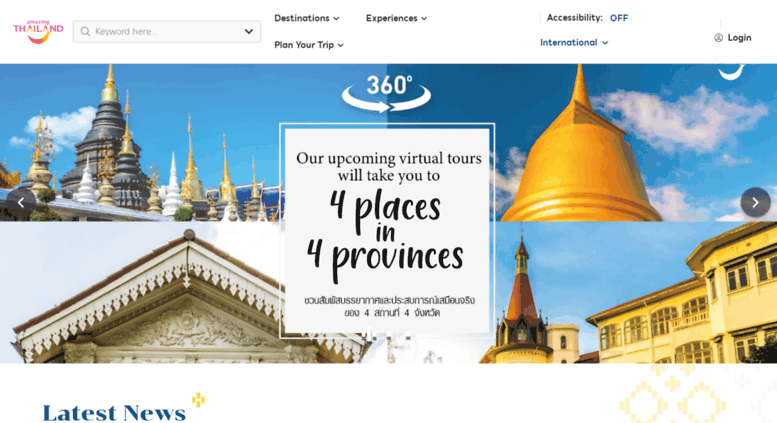Expand the Plan Your Trip menu
777x423 pixels.
309,45
